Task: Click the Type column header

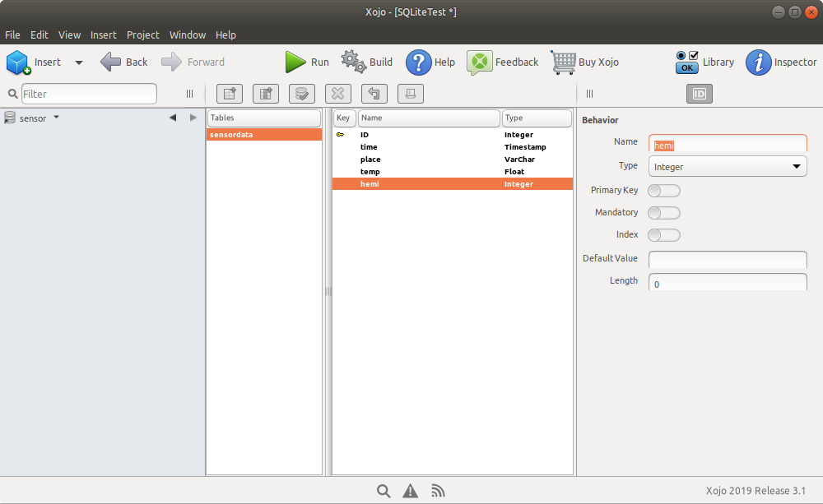Action: coord(537,118)
